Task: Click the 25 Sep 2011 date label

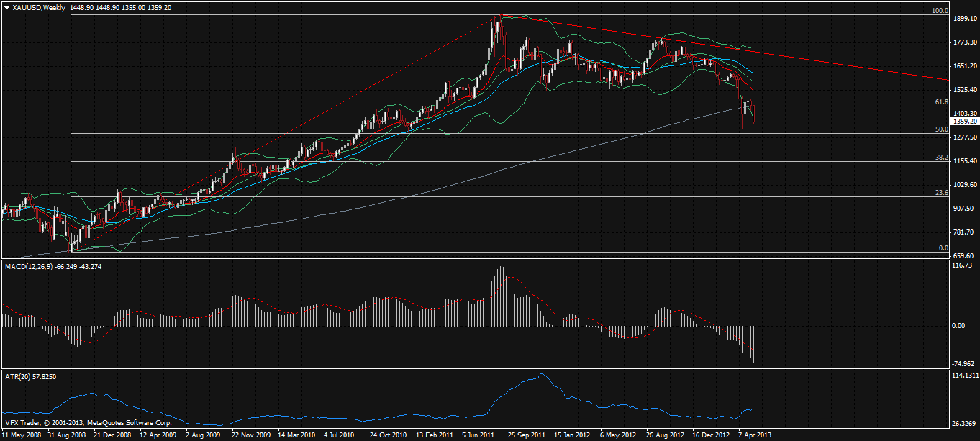Action: (526, 435)
